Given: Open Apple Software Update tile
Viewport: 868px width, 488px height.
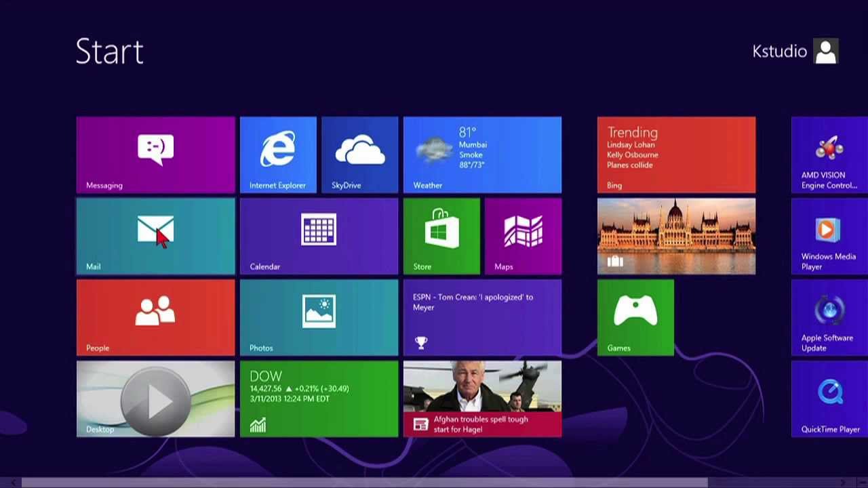Looking at the screenshot, I should (x=829, y=317).
